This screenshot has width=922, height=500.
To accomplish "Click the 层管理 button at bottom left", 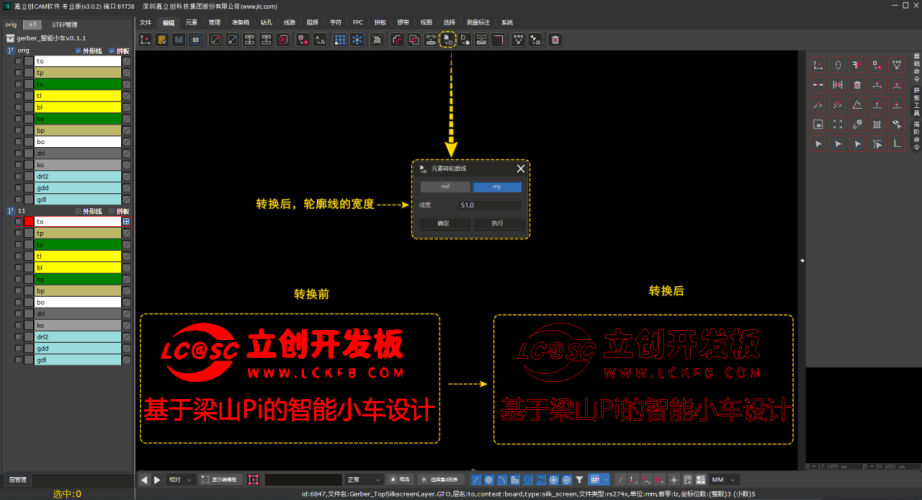I will (x=18, y=479).
